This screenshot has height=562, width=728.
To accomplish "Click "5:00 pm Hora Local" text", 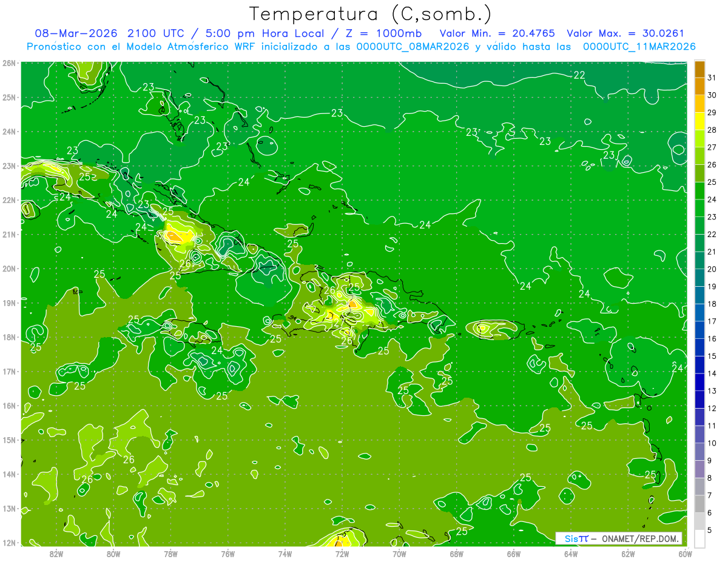I will [265, 33].
